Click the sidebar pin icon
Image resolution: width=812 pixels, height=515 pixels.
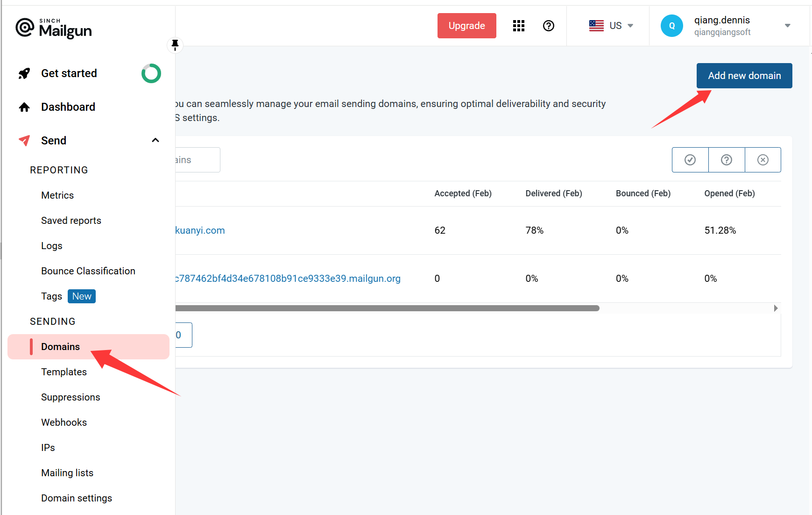pyautogui.click(x=175, y=45)
